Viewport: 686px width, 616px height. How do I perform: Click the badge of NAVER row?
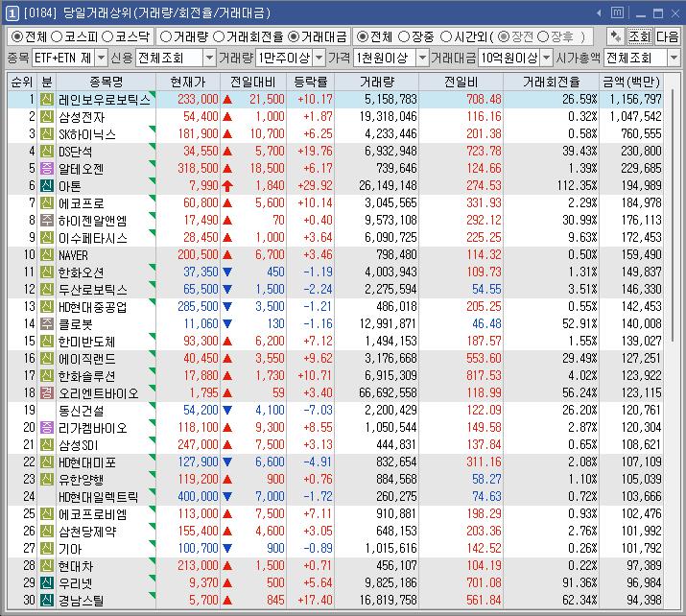[47, 254]
